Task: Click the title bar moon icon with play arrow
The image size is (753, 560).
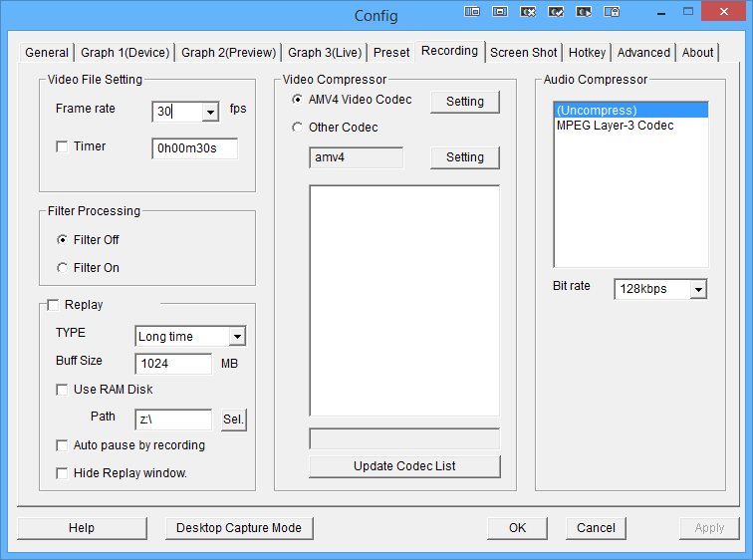Action: point(584,12)
